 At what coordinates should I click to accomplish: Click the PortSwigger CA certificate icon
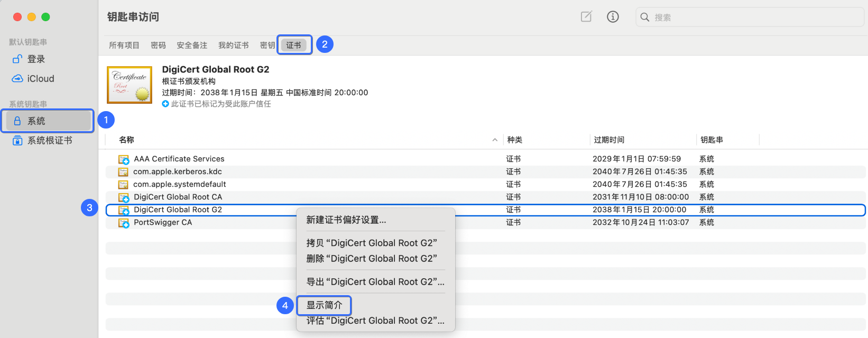[x=124, y=223]
